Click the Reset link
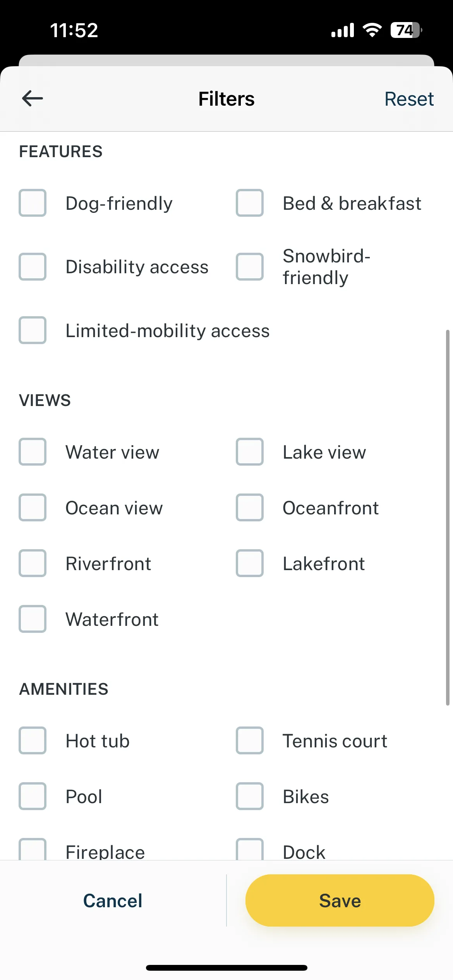The image size is (453, 980). [x=409, y=99]
